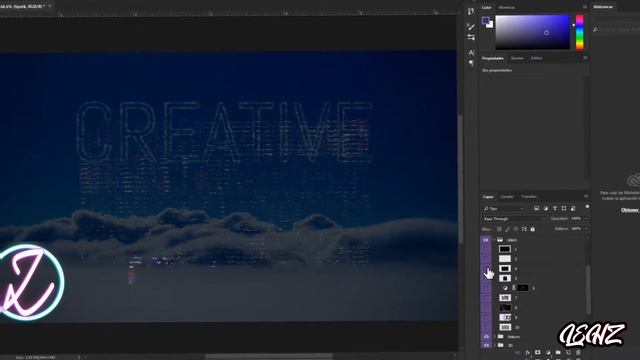Show layer 10 via visibility box
The height and width of the screenshot is (360, 640).
[486, 327]
